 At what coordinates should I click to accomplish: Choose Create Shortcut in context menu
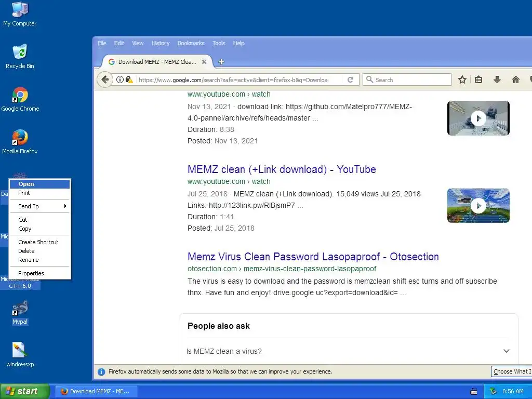point(39,242)
